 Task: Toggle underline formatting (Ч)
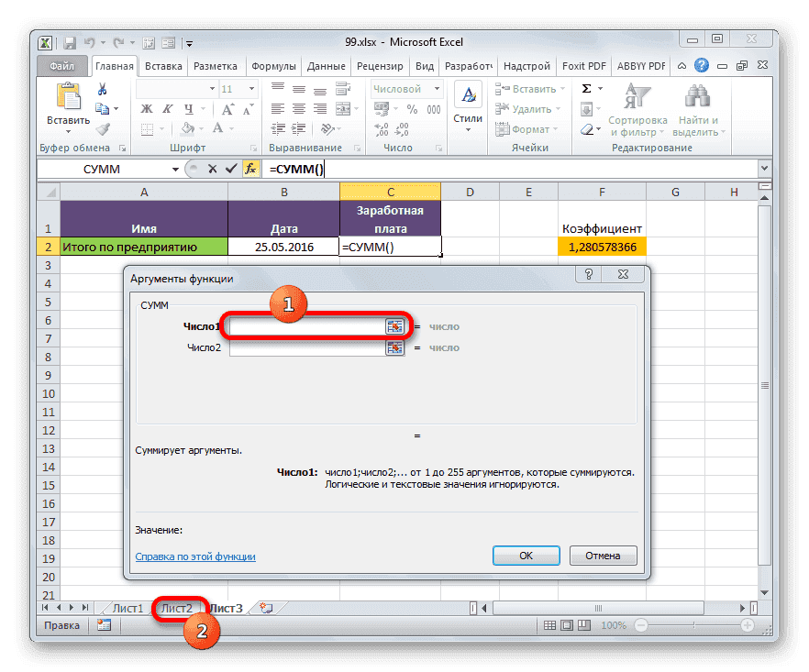click(188, 109)
